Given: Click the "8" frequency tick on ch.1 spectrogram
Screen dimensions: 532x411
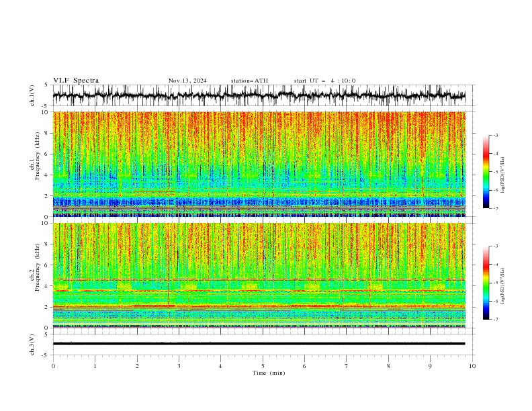Looking at the screenshot, I should click(47, 133).
